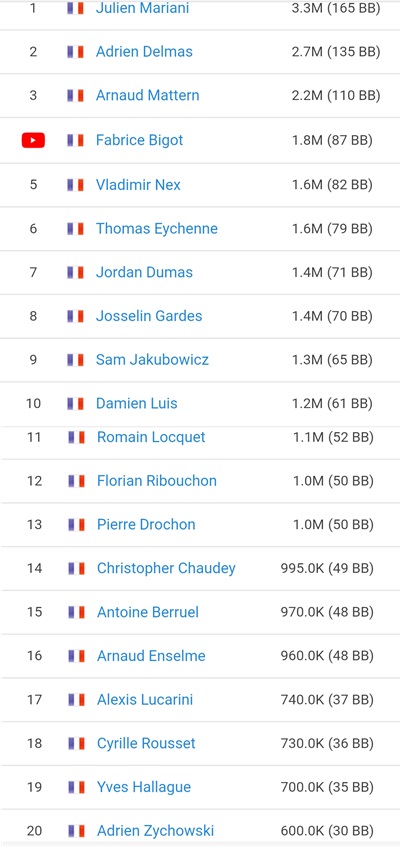Click the flag icon beside Christopher Chaudey

point(76,569)
